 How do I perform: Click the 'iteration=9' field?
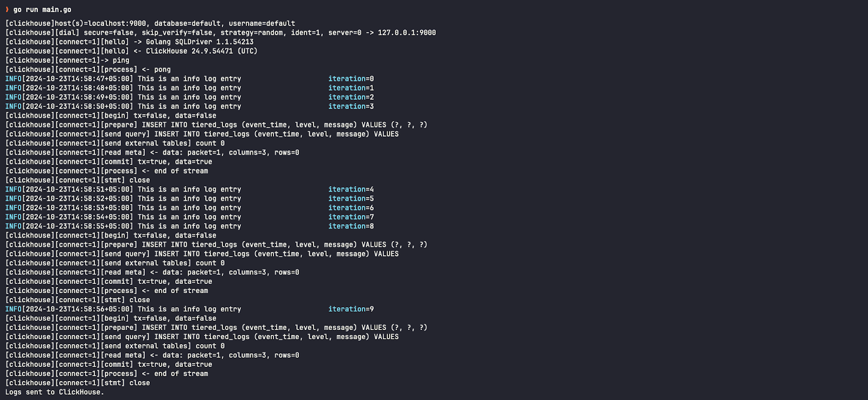tap(351, 309)
